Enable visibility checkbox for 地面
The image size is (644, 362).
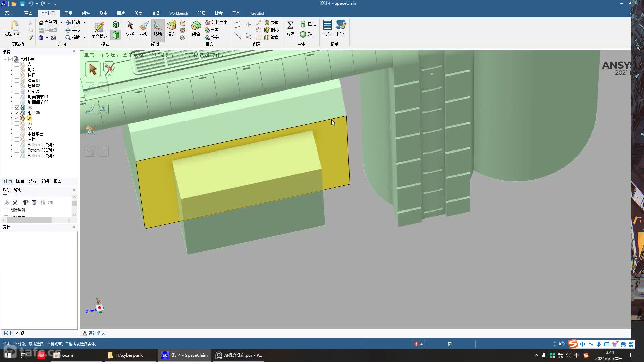click(x=17, y=70)
